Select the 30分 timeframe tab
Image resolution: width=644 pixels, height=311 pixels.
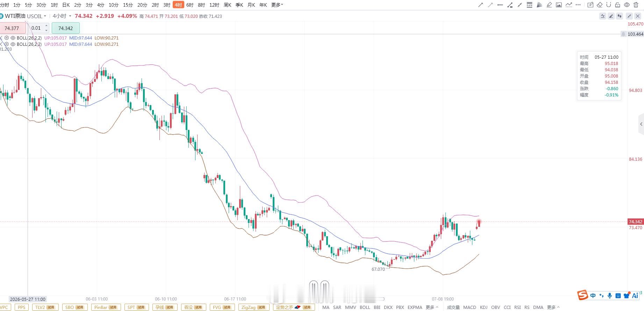41,5
